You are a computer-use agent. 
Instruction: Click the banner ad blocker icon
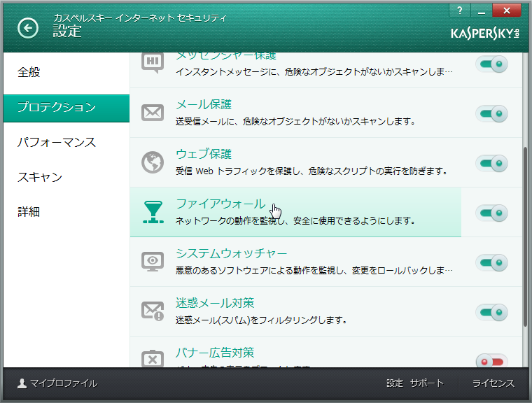(153, 358)
